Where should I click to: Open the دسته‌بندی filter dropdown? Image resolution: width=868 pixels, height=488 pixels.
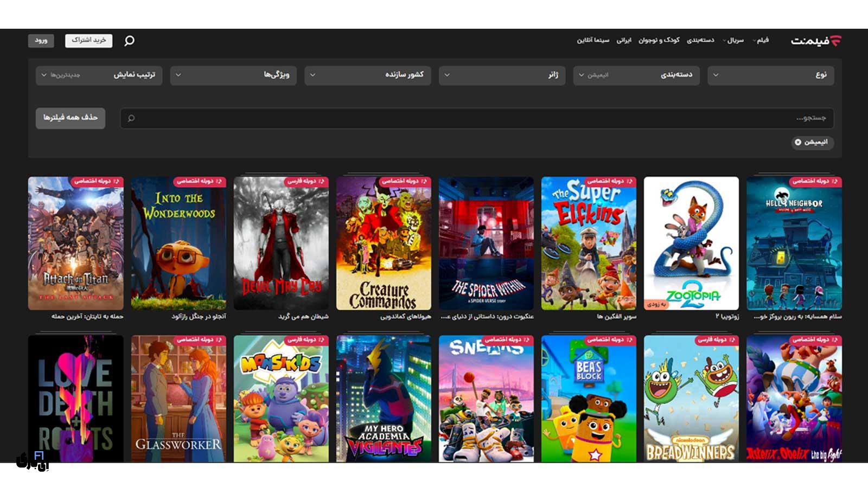coord(636,75)
